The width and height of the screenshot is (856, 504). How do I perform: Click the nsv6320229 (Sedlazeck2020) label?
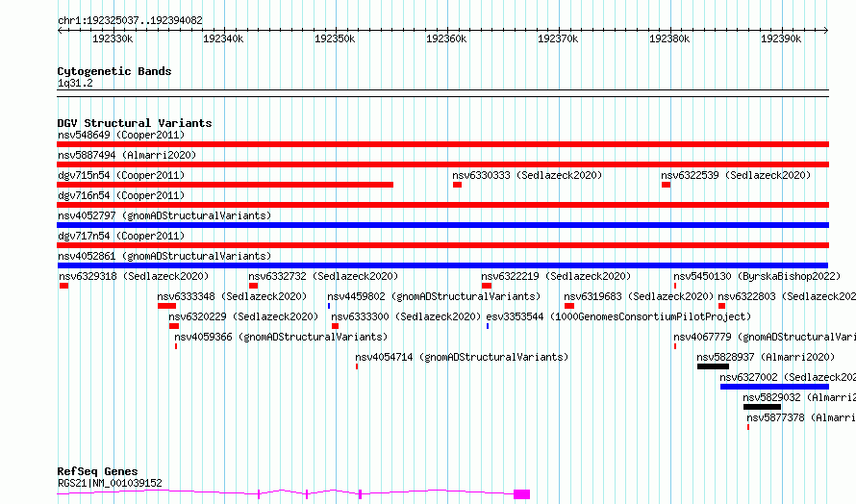(x=243, y=316)
